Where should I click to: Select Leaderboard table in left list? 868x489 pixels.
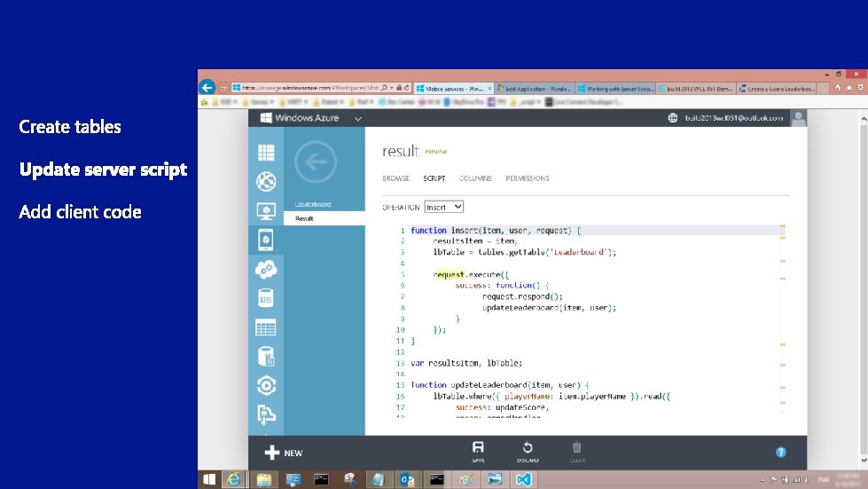[313, 204]
